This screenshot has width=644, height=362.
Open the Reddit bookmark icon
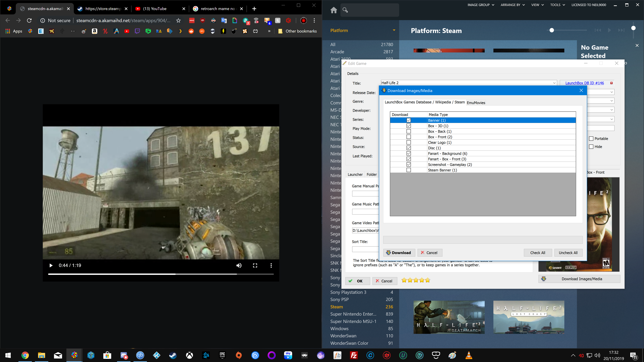(x=191, y=31)
